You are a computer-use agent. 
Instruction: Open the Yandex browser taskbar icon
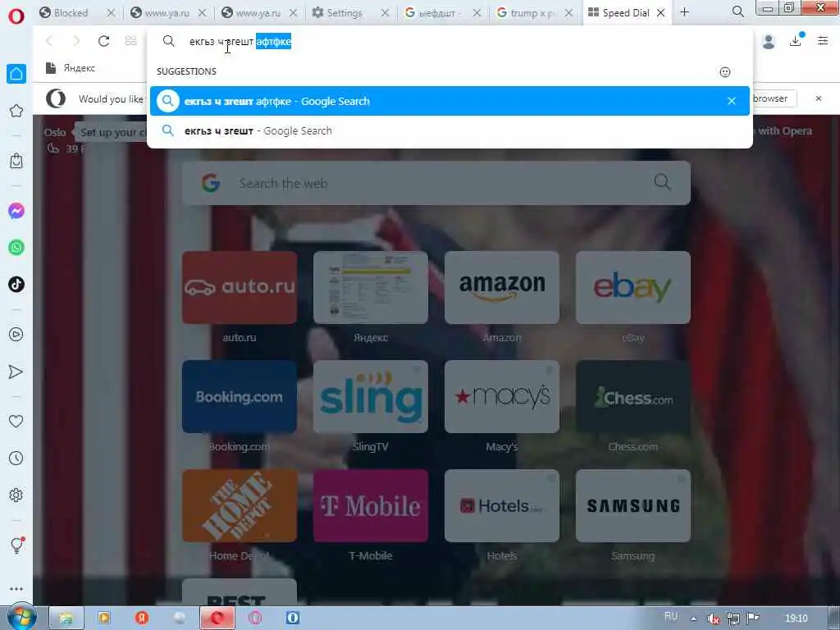point(141,618)
